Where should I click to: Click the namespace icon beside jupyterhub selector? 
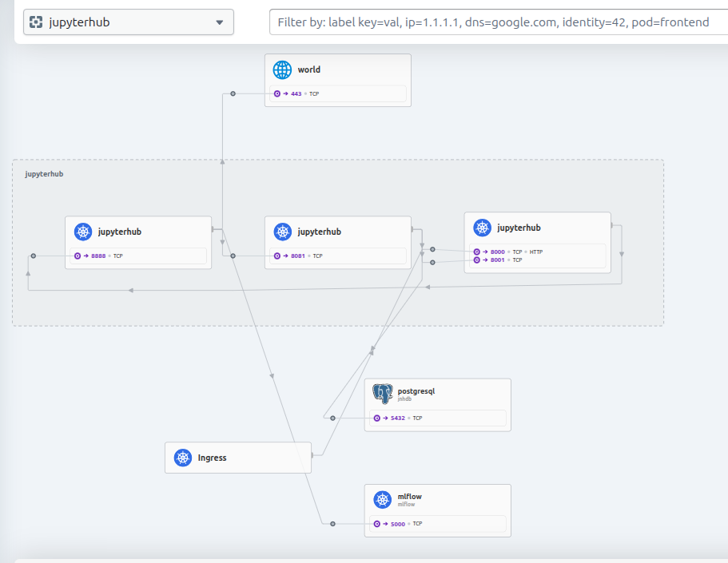pyautogui.click(x=36, y=22)
